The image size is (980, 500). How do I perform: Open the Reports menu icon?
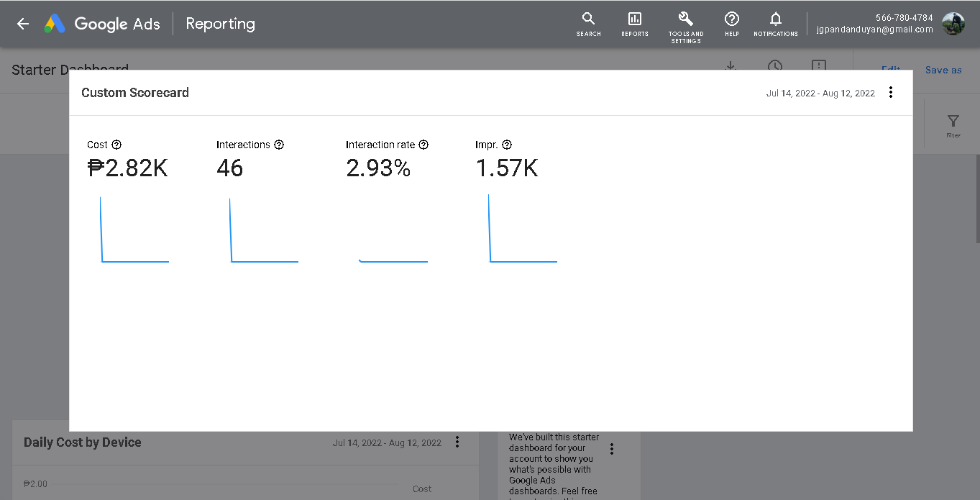click(634, 24)
